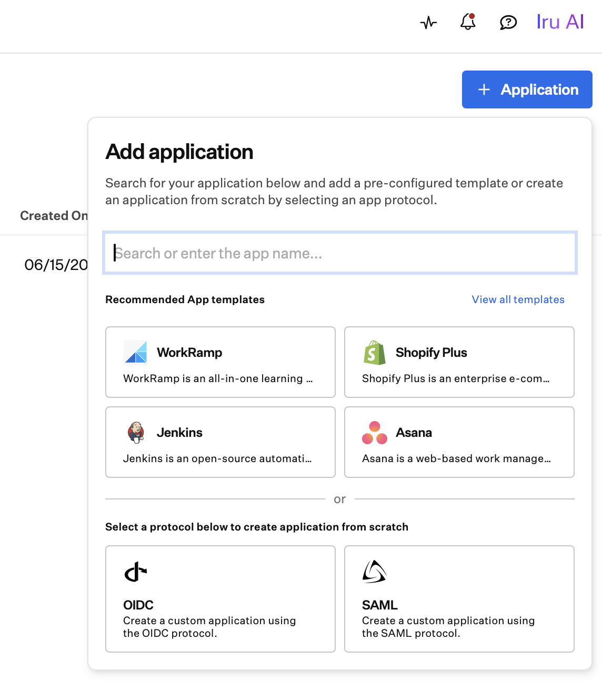Select the Jenkins template card
Image resolution: width=602 pixels, height=700 pixels.
point(220,442)
